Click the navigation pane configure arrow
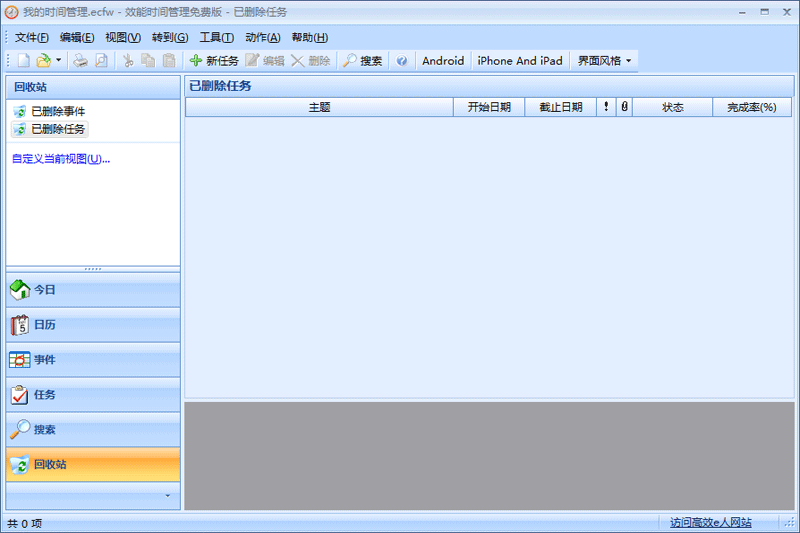 pos(167,496)
